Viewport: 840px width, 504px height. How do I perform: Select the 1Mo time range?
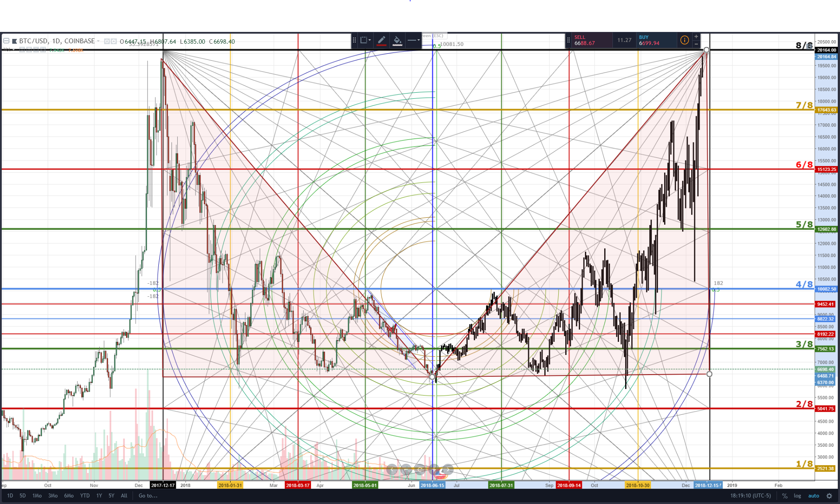[x=37, y=496]
